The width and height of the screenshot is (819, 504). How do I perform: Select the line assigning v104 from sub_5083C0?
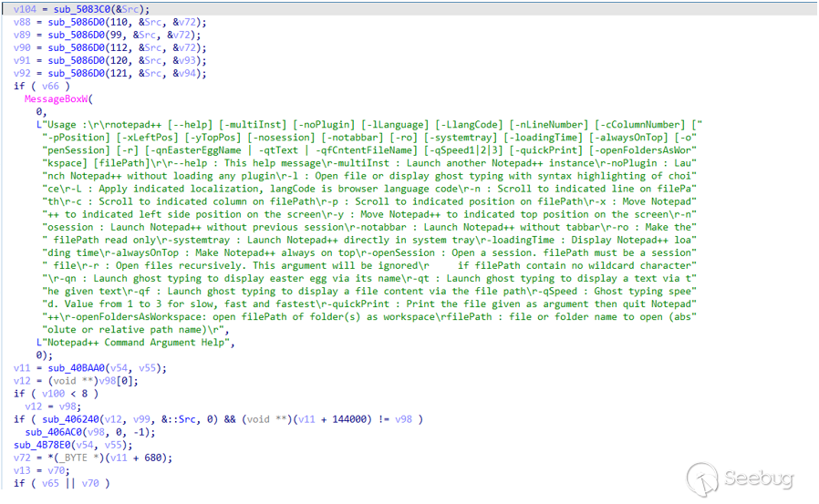(81, 9)
